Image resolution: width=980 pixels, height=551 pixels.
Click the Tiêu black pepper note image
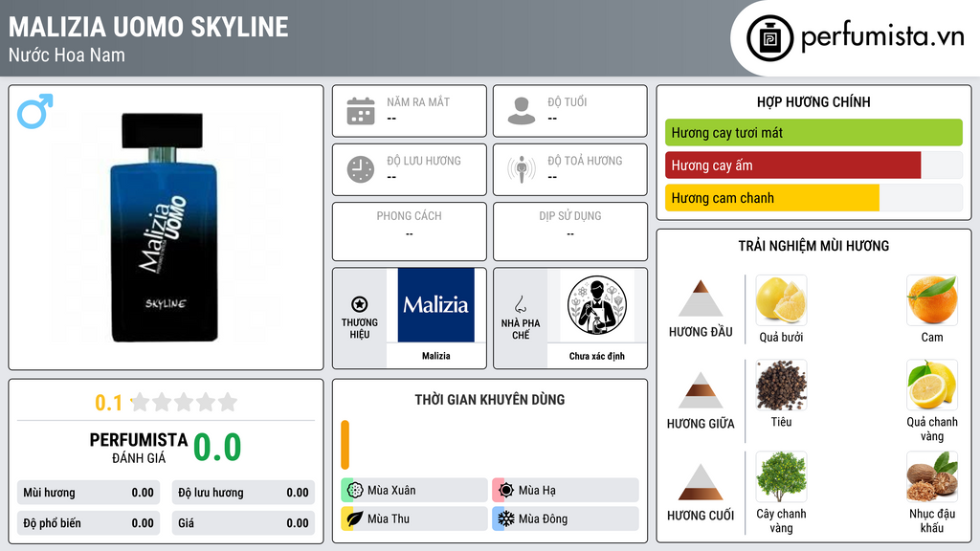click(781, 385)
